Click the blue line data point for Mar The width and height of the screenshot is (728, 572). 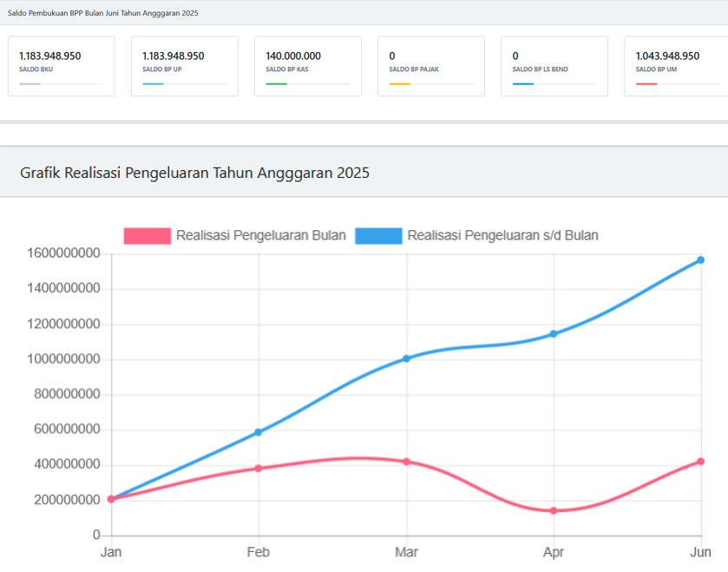(x=406, y=358)
